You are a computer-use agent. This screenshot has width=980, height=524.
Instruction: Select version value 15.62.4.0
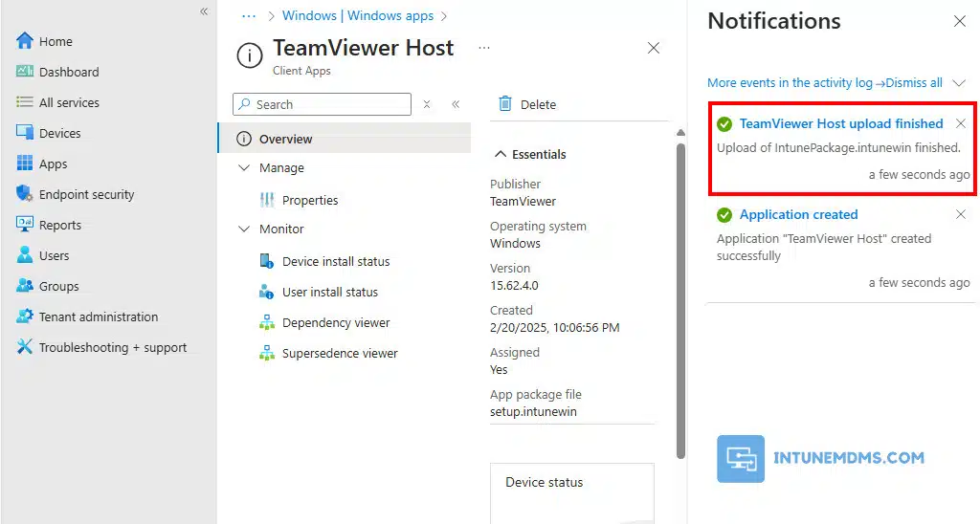click(514, 285)
